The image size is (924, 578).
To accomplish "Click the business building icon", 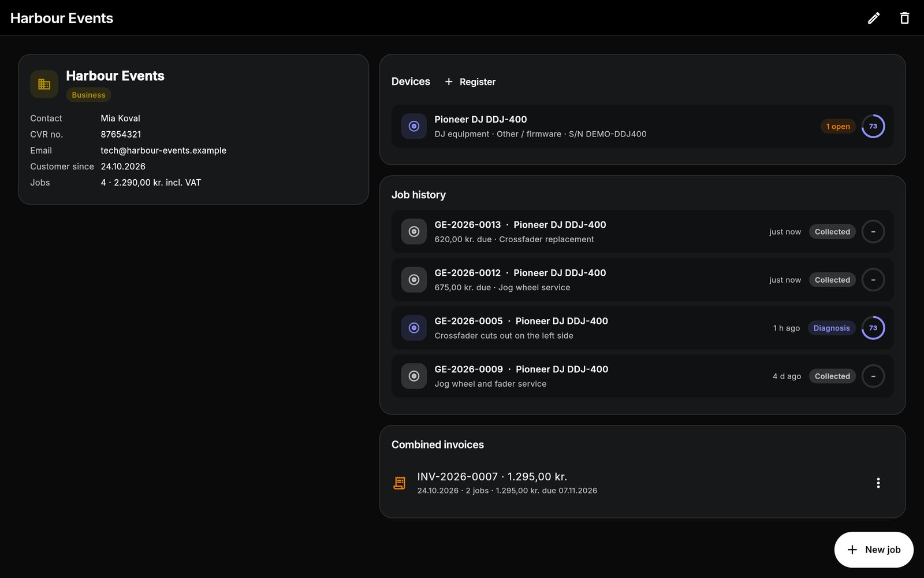I will (44, 84).
